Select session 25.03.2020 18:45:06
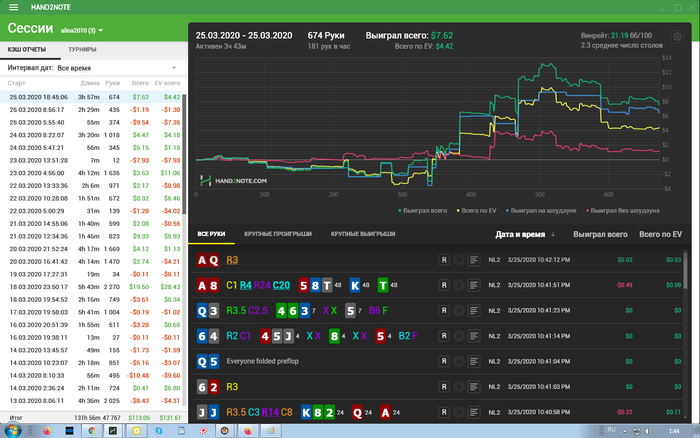The width and height of the screenshot is (700, 438). tap(93, 97)
